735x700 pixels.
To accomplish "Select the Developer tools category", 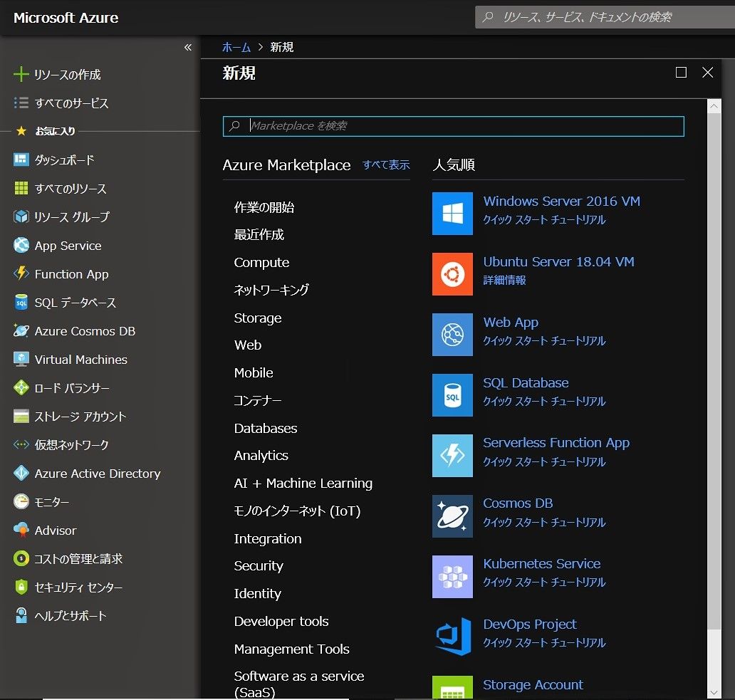I will 281,621.
